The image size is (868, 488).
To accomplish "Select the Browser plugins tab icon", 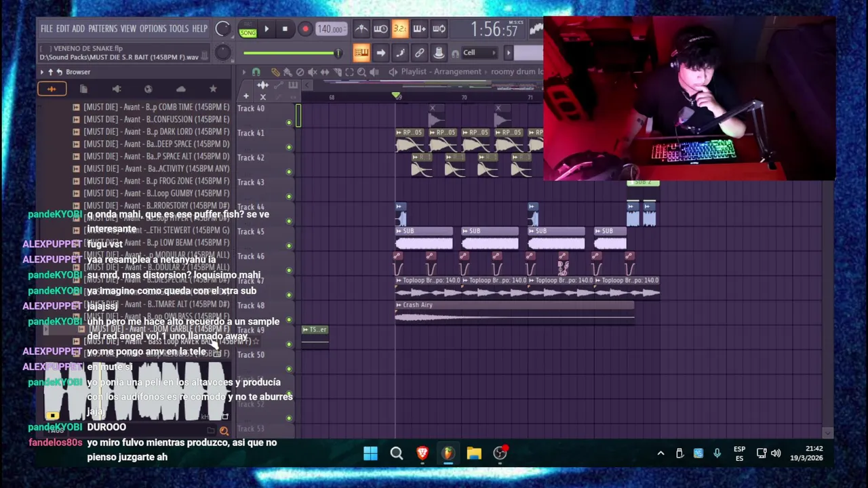I will 116,89.
